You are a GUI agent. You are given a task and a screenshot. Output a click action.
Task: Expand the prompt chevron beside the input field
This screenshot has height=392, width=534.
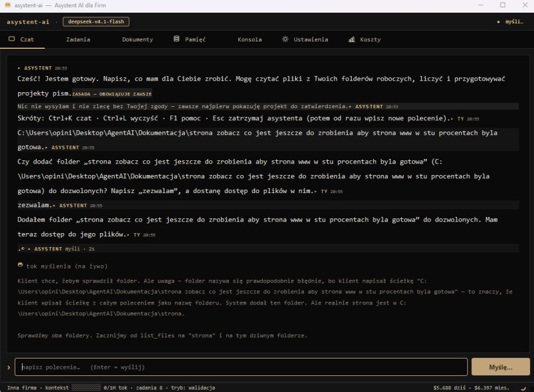tap(9, 367)
